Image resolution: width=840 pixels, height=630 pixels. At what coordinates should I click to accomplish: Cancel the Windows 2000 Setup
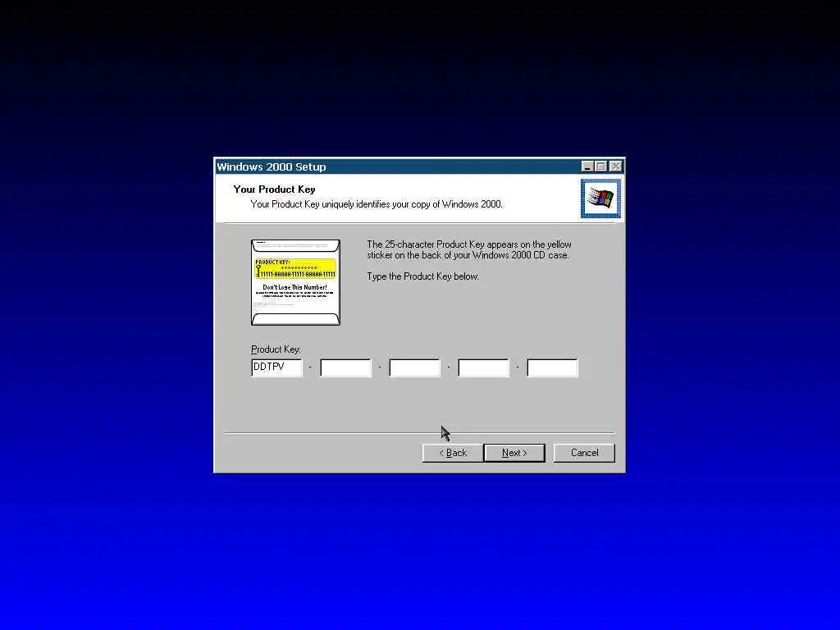pos(584,453)
